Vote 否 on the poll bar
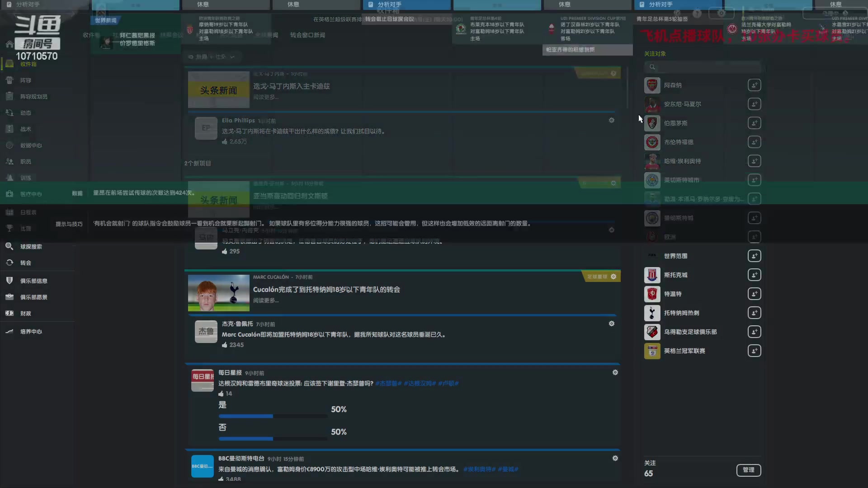868x488 pixels. coord(273,439)
